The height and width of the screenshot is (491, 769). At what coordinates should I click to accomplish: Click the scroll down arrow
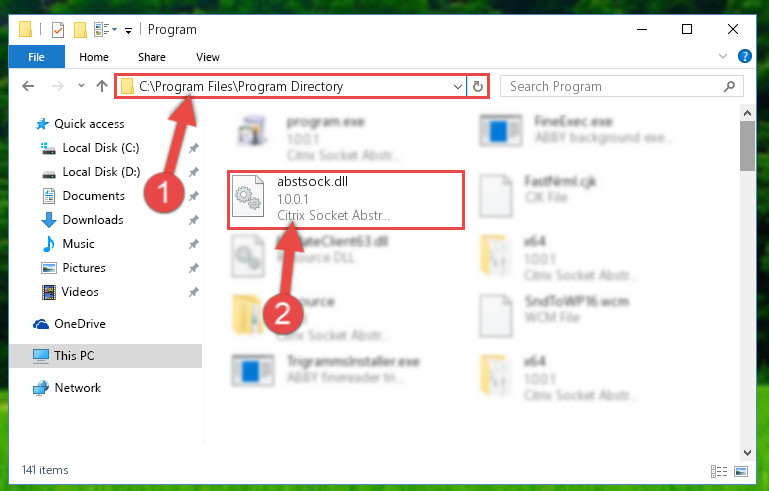pyautogui.click(x=747, y=452)
